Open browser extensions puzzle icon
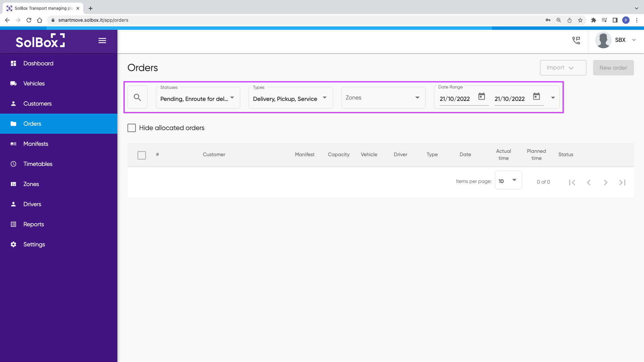 tap(594, 20)
